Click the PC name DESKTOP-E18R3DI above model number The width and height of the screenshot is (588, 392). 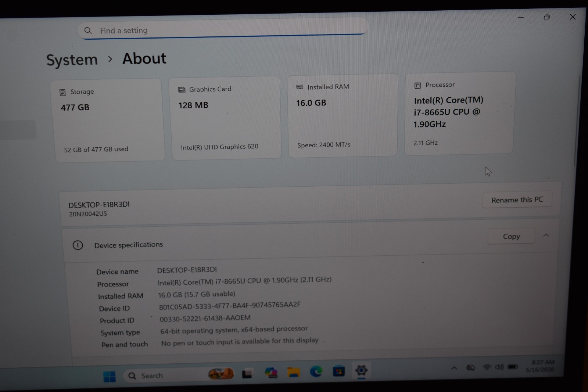tap(99, 205)
